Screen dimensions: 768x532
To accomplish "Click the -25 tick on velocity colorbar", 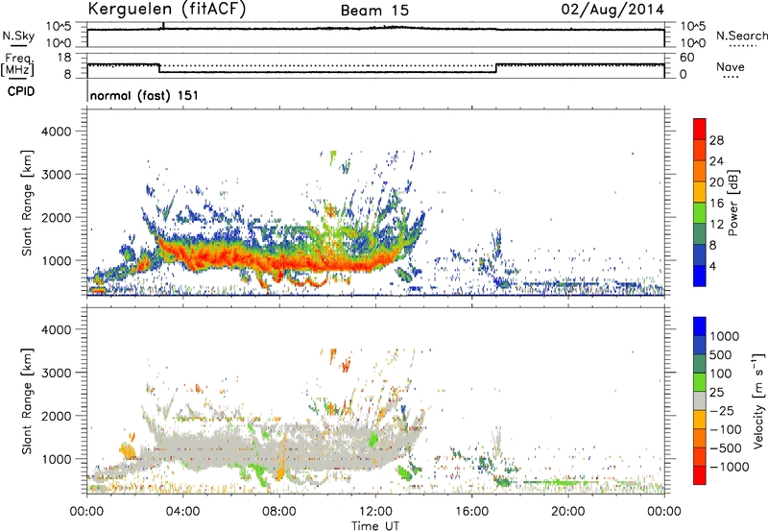I will coord(722,410).
